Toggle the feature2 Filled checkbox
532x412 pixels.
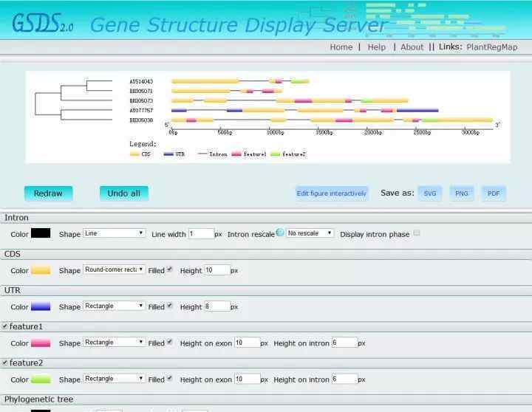coord(169,378)
